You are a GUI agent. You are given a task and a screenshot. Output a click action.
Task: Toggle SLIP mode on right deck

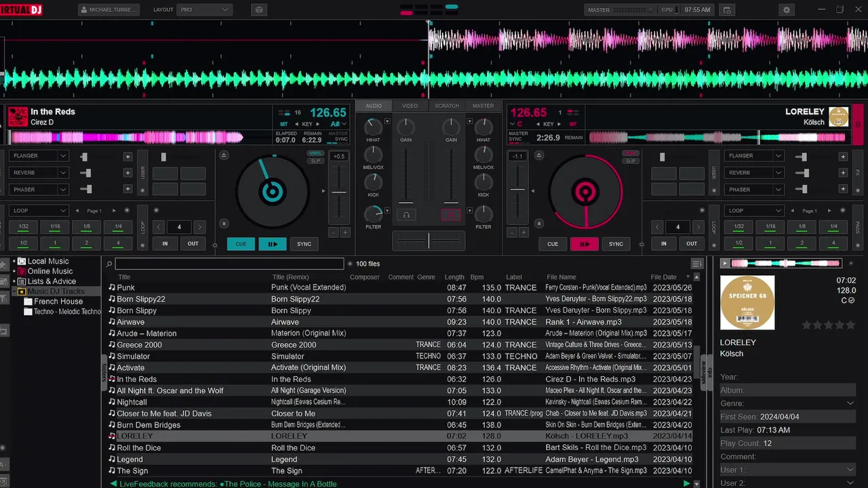631,161
